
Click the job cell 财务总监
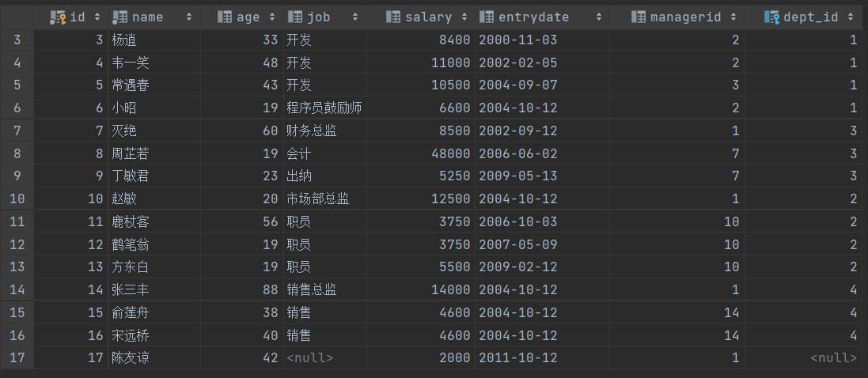tap(325, 130)
